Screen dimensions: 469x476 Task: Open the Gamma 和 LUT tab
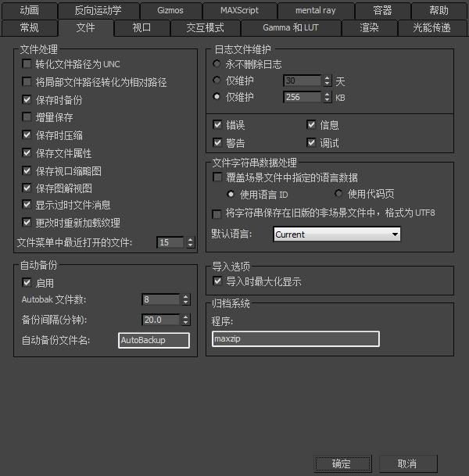tap(291, 27)
